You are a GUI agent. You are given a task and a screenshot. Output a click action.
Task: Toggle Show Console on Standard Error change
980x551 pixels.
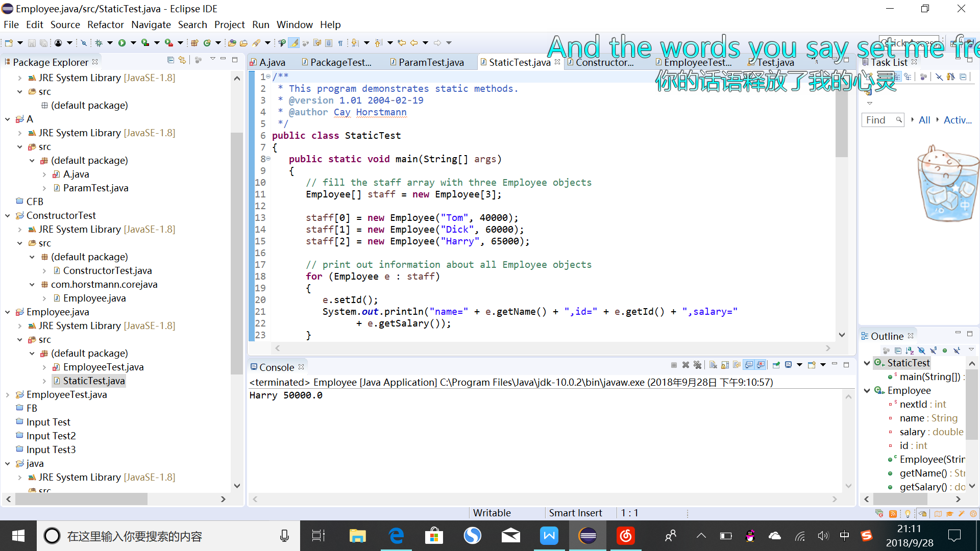point(761,365)
